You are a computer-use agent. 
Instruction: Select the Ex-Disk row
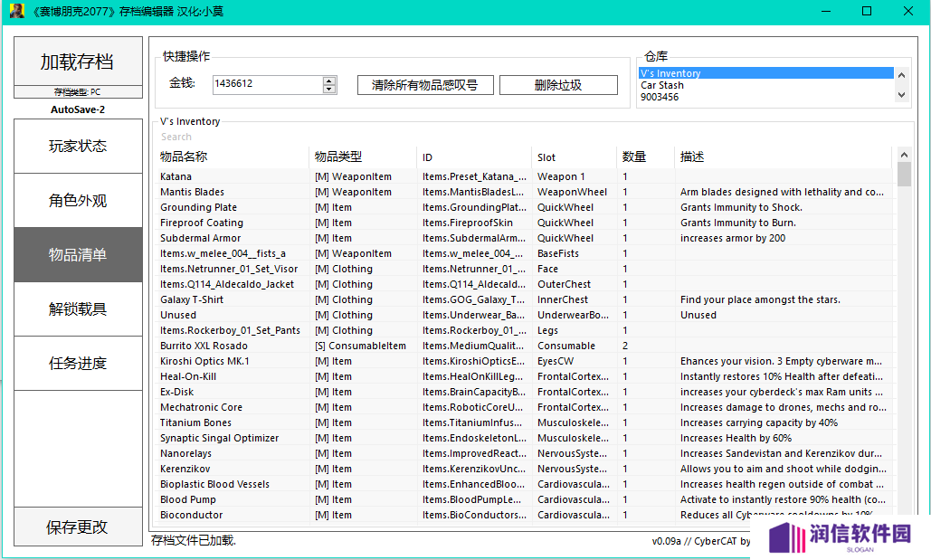pyautogui.click(x=524, y=392)
